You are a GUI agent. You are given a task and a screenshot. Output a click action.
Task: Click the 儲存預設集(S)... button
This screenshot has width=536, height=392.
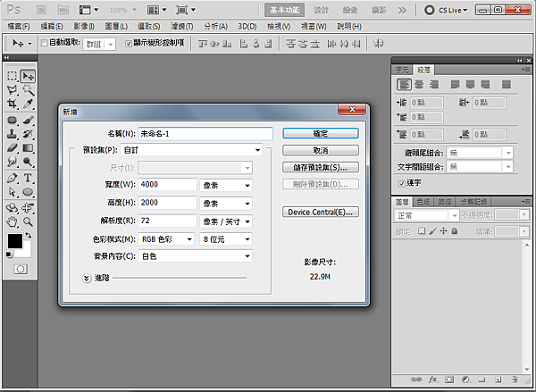pyautogui.click(x=321, y=167)
